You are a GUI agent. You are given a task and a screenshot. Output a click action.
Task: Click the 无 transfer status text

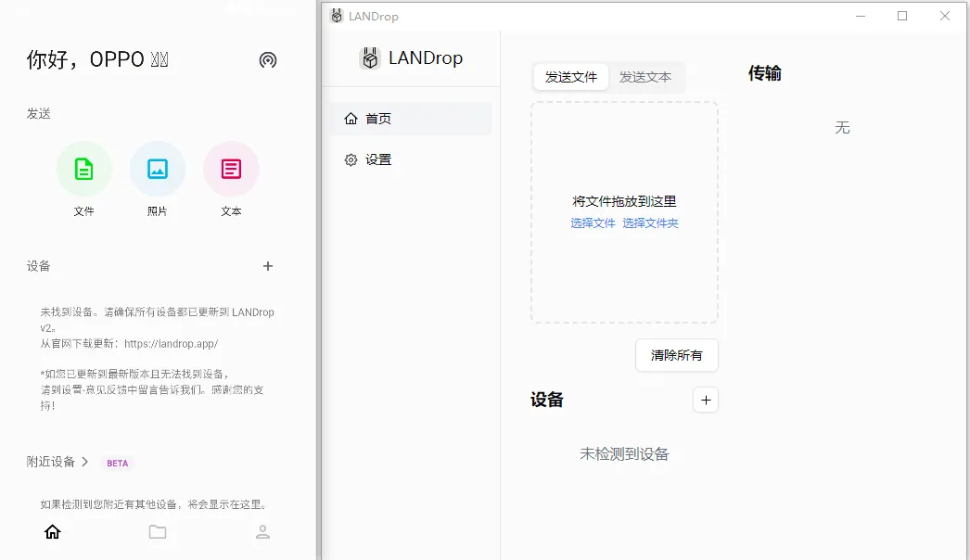[842, 128]
